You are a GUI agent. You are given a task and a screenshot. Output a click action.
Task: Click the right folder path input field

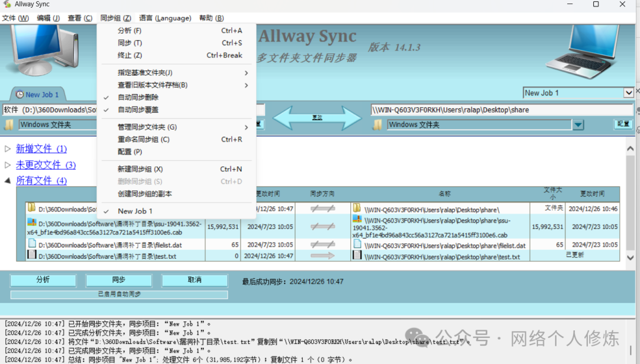[x=501, y=110]
